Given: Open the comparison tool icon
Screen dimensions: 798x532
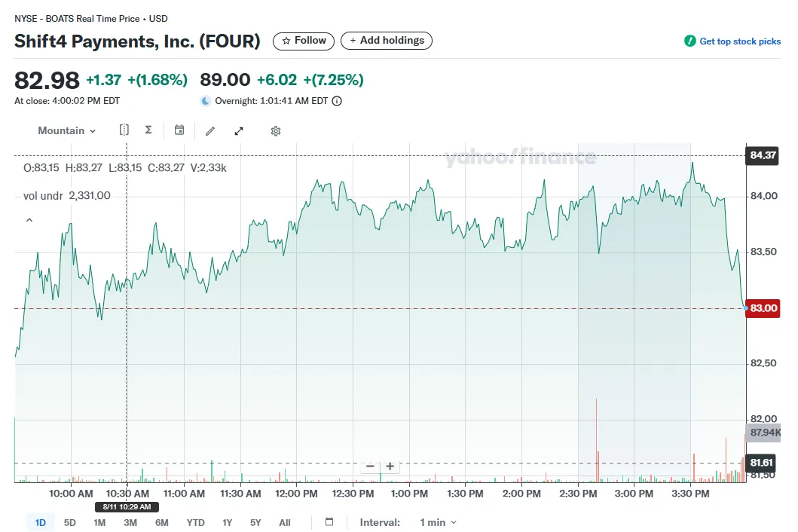Looking at the screenshot, I should point(124,130).
